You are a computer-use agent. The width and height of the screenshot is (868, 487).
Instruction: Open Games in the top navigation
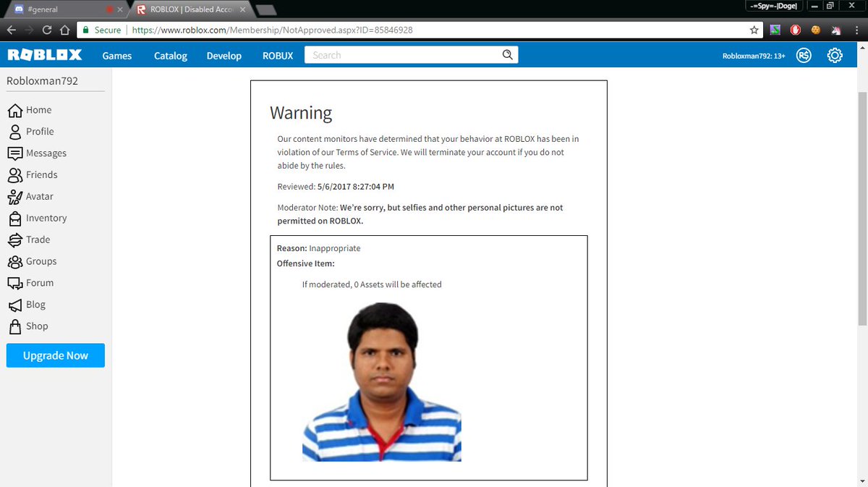pyautogui.click(x=117, y=56)
